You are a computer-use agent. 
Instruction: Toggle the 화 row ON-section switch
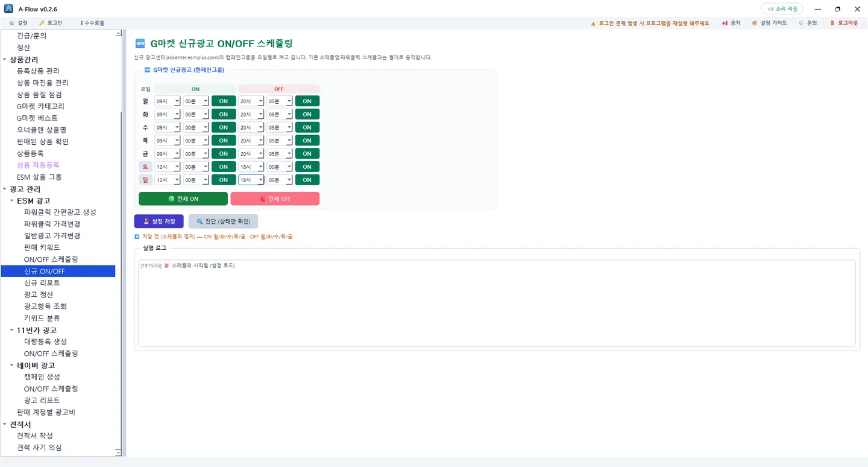click(x=224, y=114)
